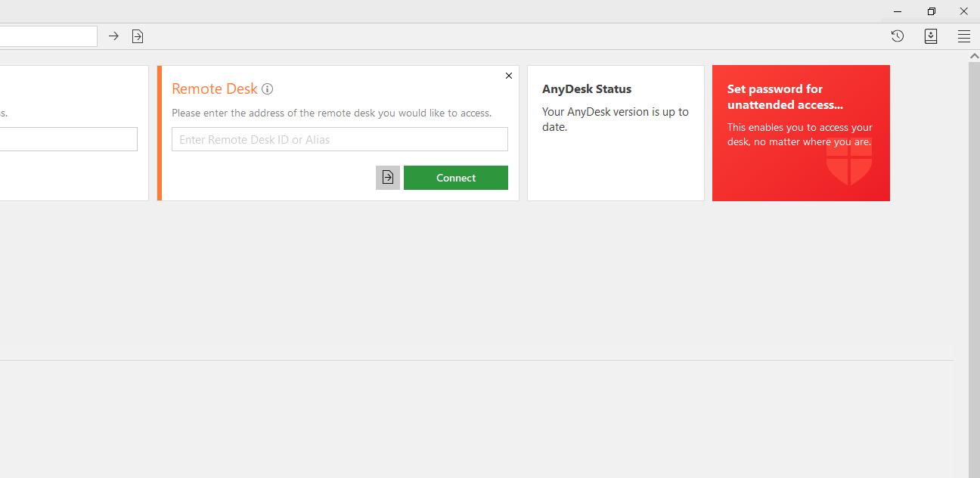This screenshot has height=478, width=980.
Task: Click 'Your AnyDesk version is up to date' text
Action: (616, 119)
